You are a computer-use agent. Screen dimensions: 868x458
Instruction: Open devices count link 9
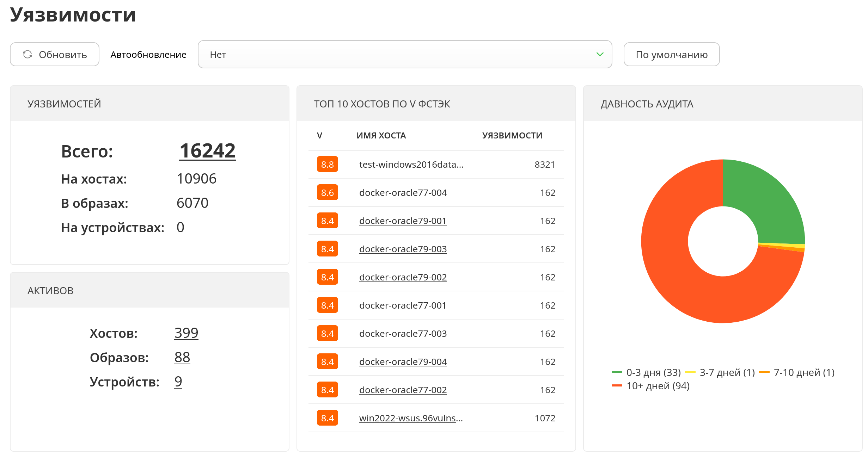pyautogui.click(x=178, y=382)
